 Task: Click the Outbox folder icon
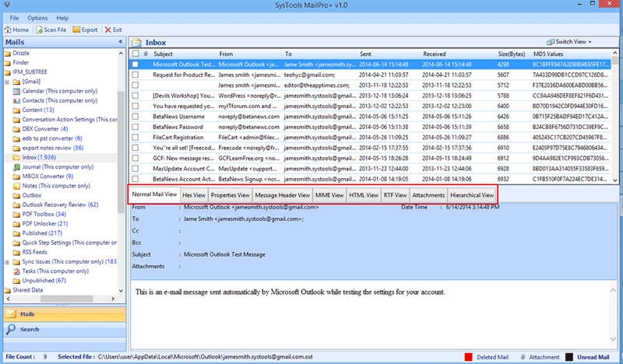coord(16,196)
